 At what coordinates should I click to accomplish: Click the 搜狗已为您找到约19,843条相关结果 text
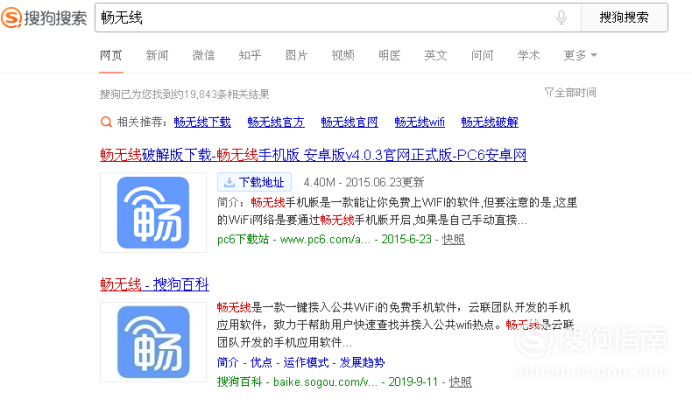[x=184, y=94]
